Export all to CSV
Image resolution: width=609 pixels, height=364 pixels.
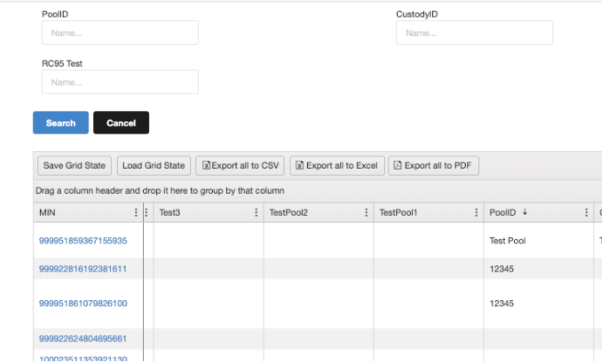(240, 165)
